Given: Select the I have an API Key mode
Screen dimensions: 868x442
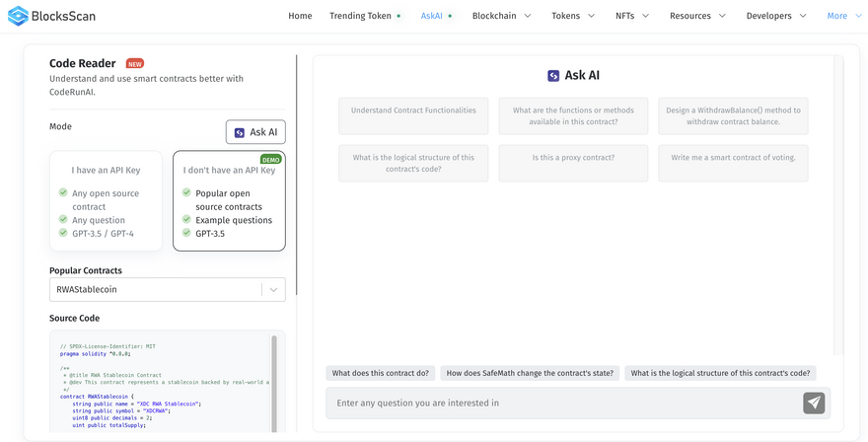Looking at the screenshot, I should coord(106,200).
